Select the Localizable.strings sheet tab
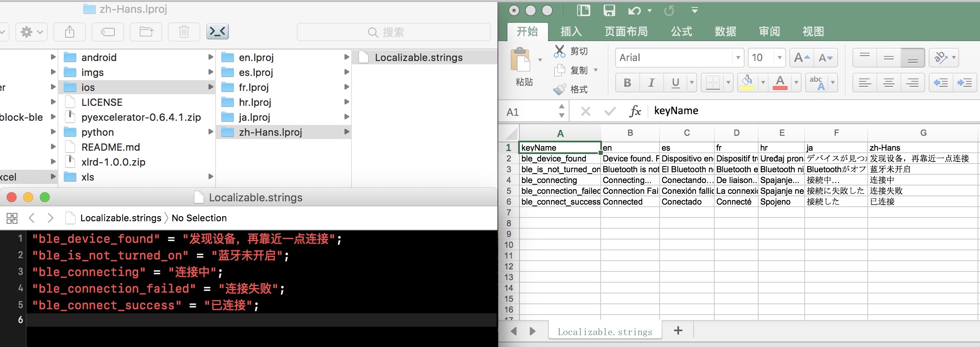 [605, 332]
